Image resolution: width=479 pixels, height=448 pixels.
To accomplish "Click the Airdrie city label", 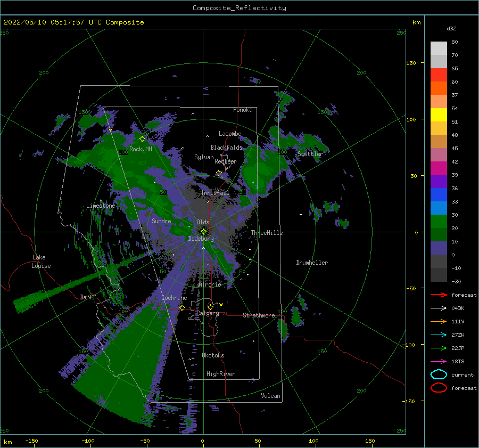I will tap(210, 284).
